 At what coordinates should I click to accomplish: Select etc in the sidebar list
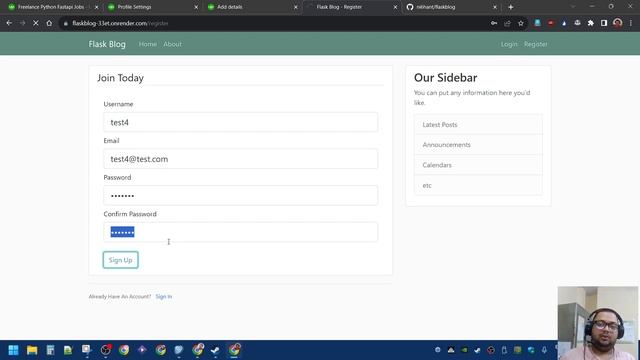tap(478, 185)
